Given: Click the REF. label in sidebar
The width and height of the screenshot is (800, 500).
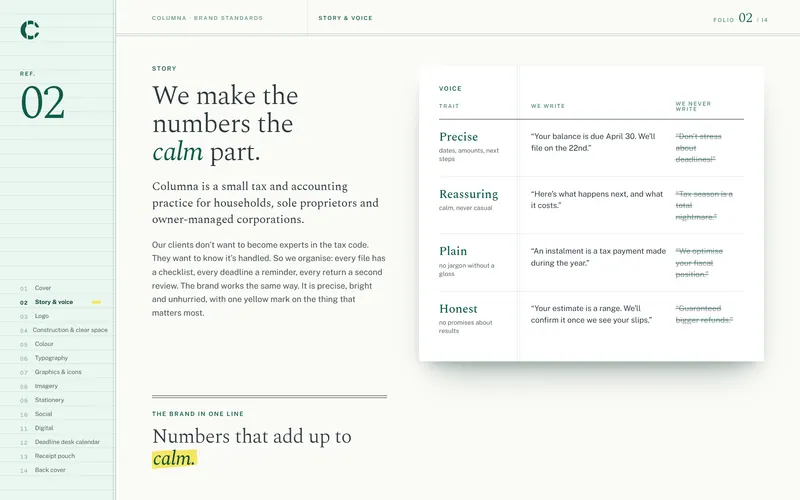Looking at the screenshot, I should tap(28, 73).
